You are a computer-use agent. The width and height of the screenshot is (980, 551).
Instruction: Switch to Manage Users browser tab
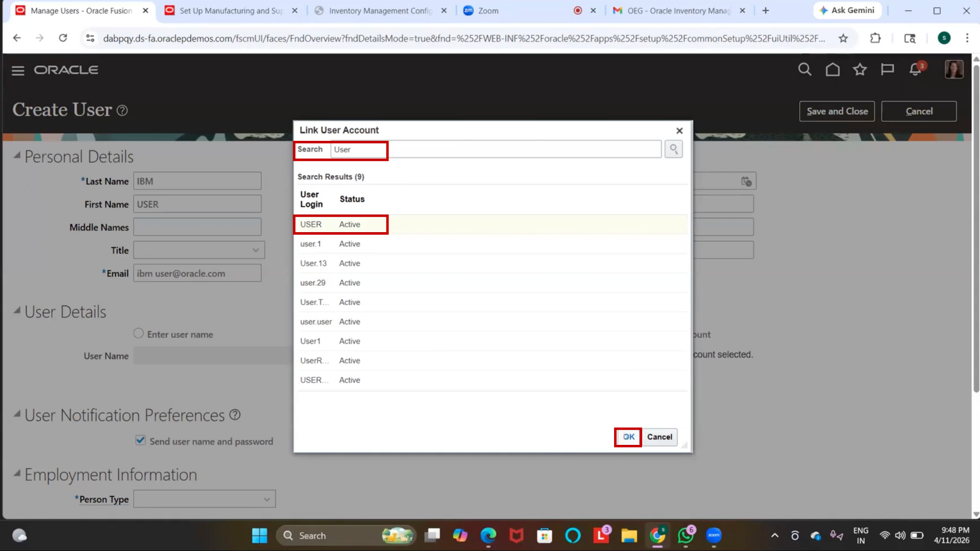pos(81,10)
